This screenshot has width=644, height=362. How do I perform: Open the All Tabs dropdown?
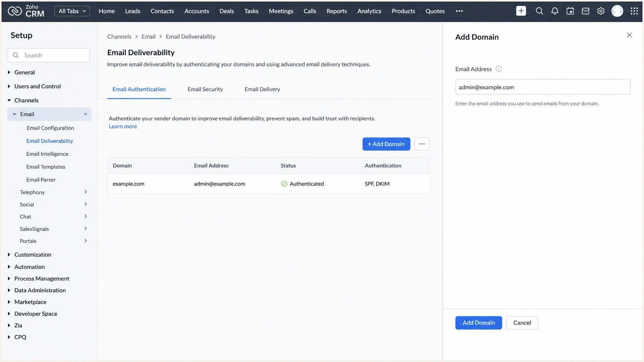[x=72, y=11]
